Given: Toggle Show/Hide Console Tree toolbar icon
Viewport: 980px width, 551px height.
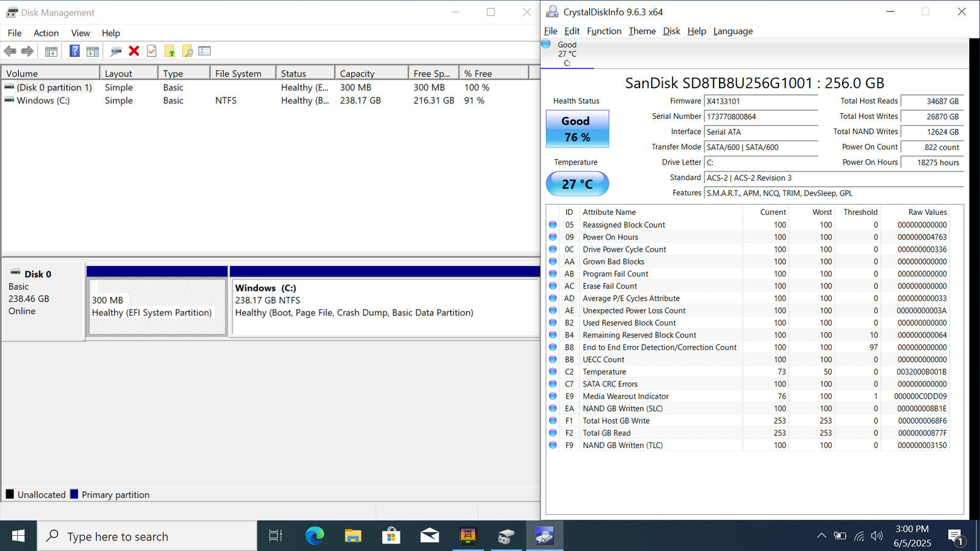Looking at the screenshot, I should coord(51,51).
